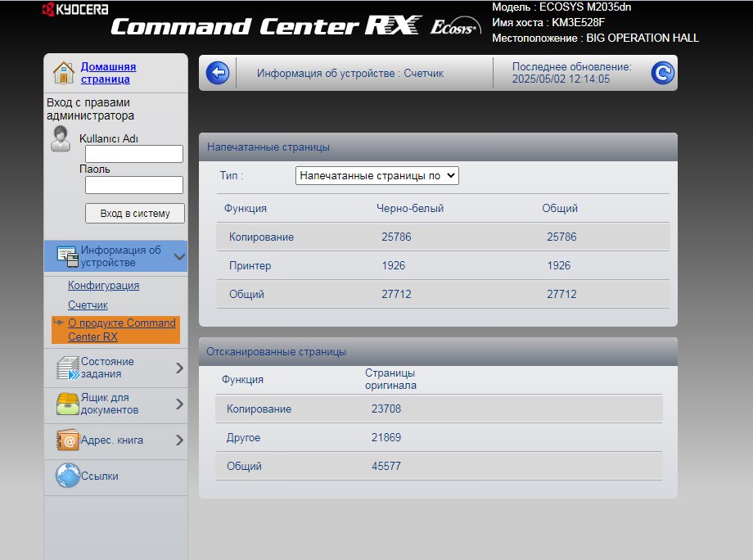Click the scanned Копирование value 23708
Screen dimensions: 753x560
(x=386, y=409)
